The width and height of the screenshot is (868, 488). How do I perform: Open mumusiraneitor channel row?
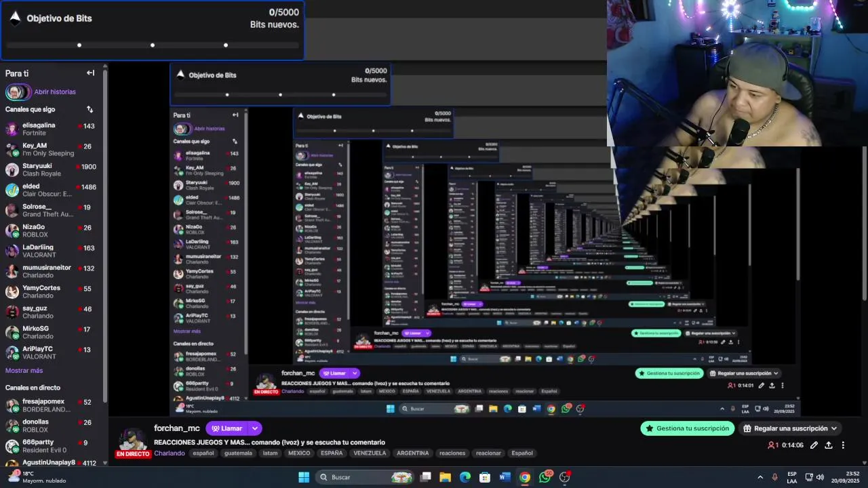point(52,271)
